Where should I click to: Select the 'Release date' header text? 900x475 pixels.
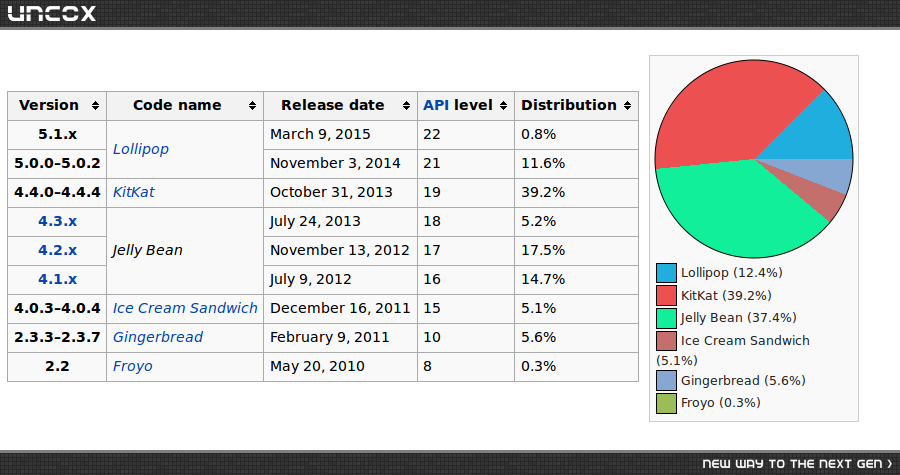tap(332, 106)
